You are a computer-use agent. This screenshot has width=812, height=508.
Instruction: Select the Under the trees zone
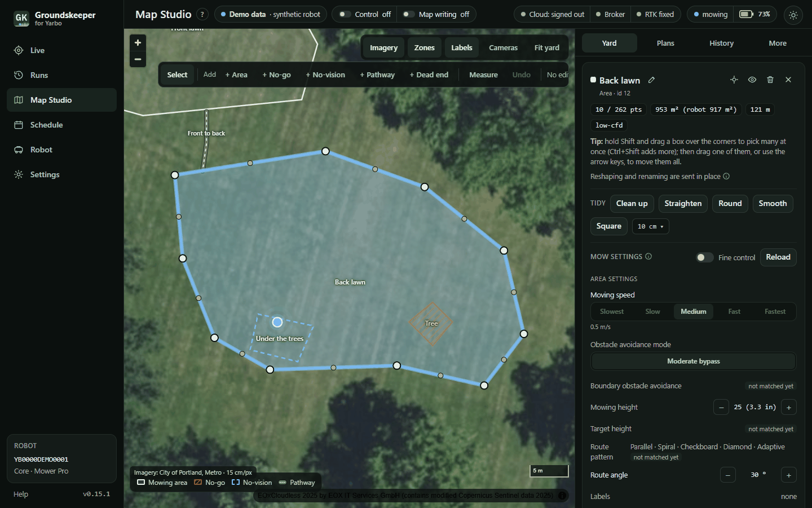[x=280, y=339]
